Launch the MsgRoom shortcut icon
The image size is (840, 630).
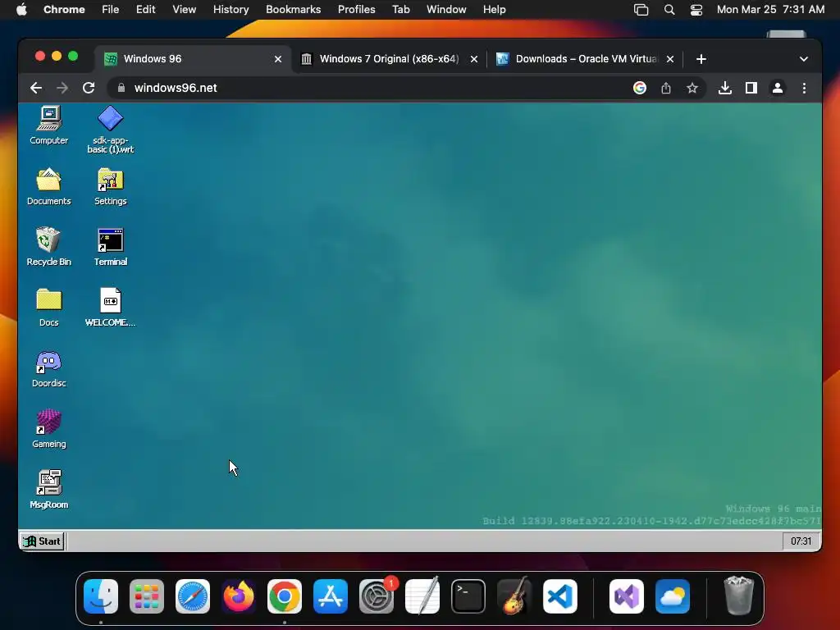(x=48, y=490)
